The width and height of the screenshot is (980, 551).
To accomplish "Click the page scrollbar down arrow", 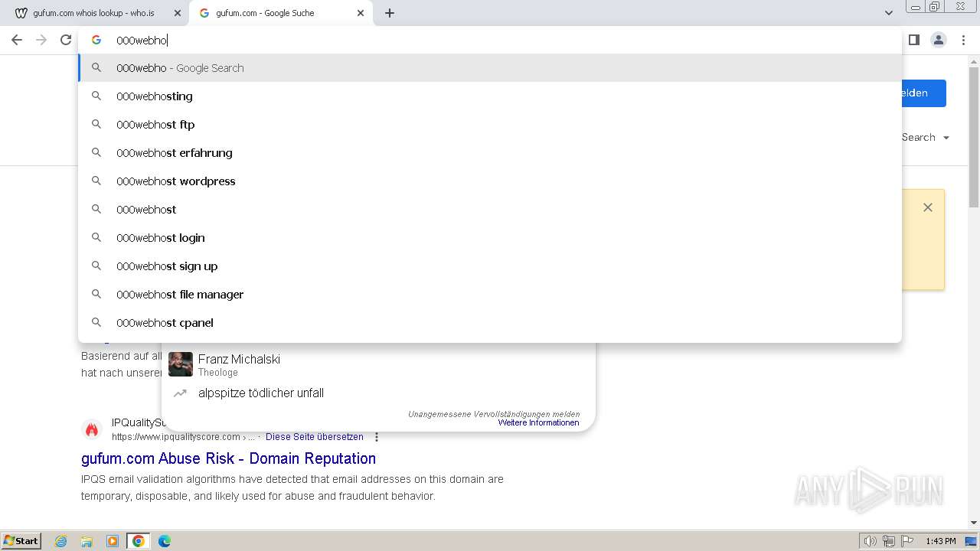I will [x=974, y=523].
